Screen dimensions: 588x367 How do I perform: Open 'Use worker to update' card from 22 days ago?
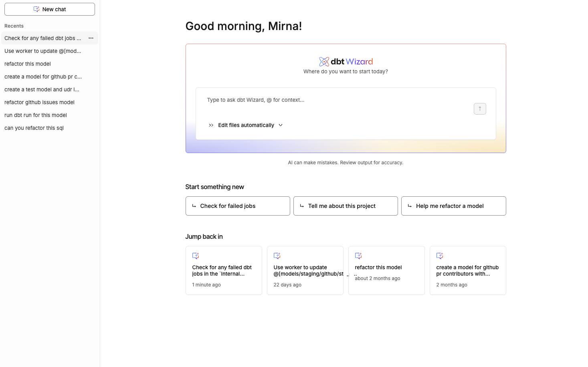coord(305,270)
